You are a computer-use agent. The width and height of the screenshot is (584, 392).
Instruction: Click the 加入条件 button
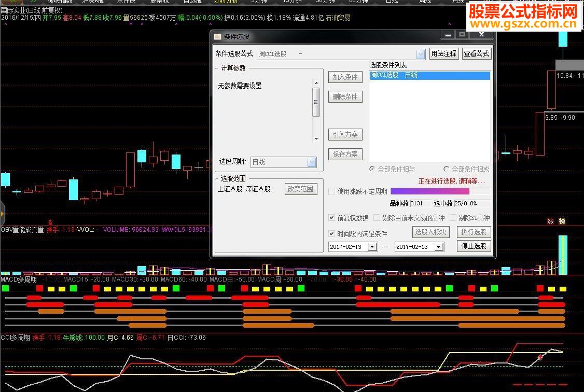345,77
